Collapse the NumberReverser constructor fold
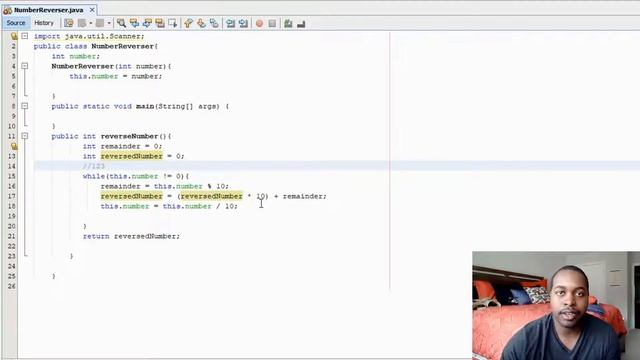640x360 pixels. point(25,66)
